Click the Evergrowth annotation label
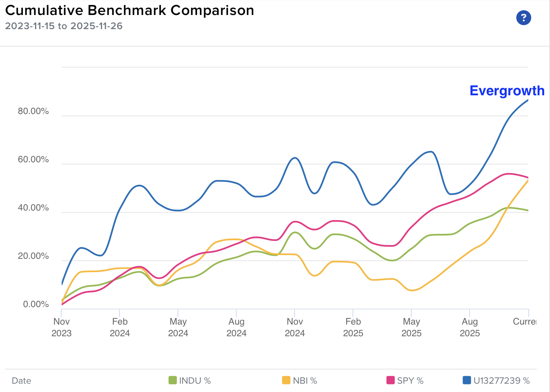The height and width of the screenshot is (392, 550). coord(507,91)
